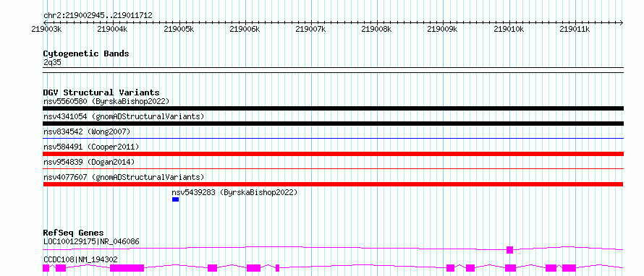Open variant label nsv5560580 (ByrskaBishop2022)
The height and width of the screenshot is (276, 644).
106,101
